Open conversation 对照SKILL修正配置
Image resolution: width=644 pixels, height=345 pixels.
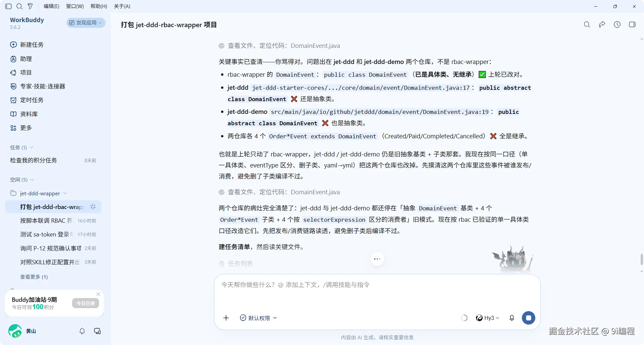[x=53, y=262]
